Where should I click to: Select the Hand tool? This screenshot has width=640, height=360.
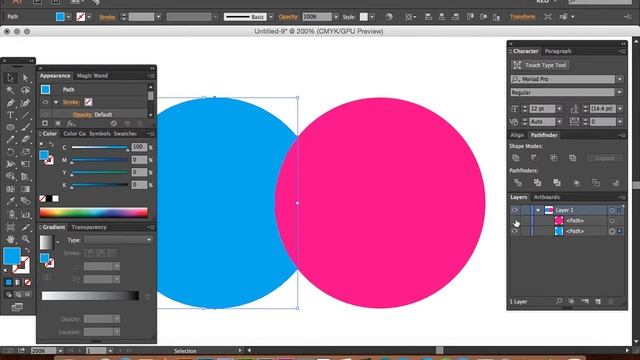tap(10, 239)
